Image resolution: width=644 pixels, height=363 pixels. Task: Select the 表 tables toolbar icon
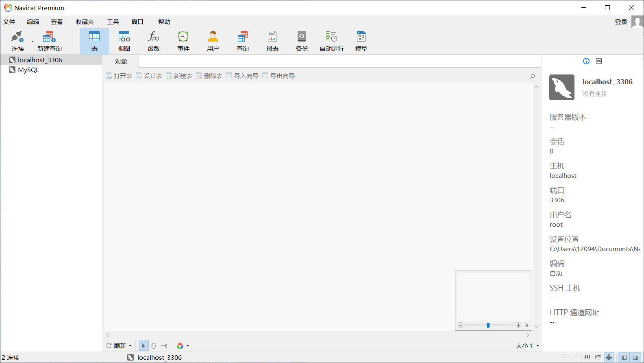coord(94,41)
